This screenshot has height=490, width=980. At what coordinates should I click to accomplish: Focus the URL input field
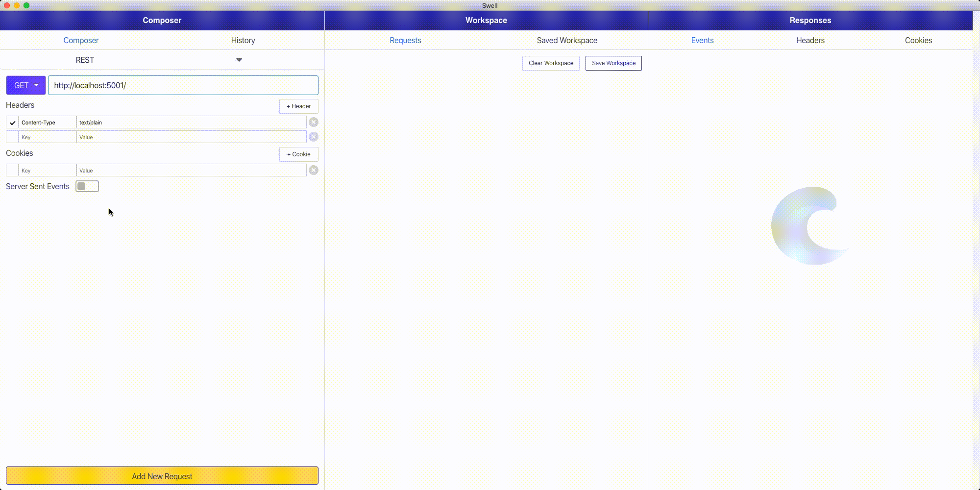coord(183,85)
